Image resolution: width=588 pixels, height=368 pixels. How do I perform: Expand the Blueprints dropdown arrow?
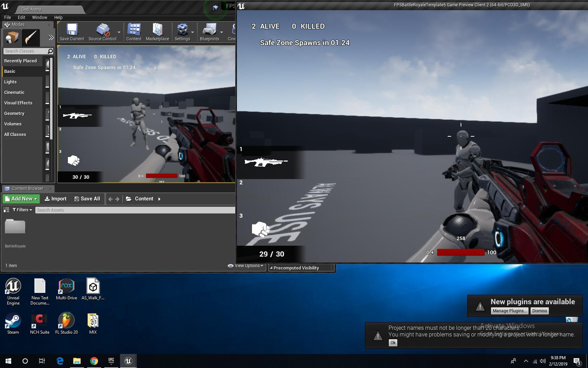(222, 32)
